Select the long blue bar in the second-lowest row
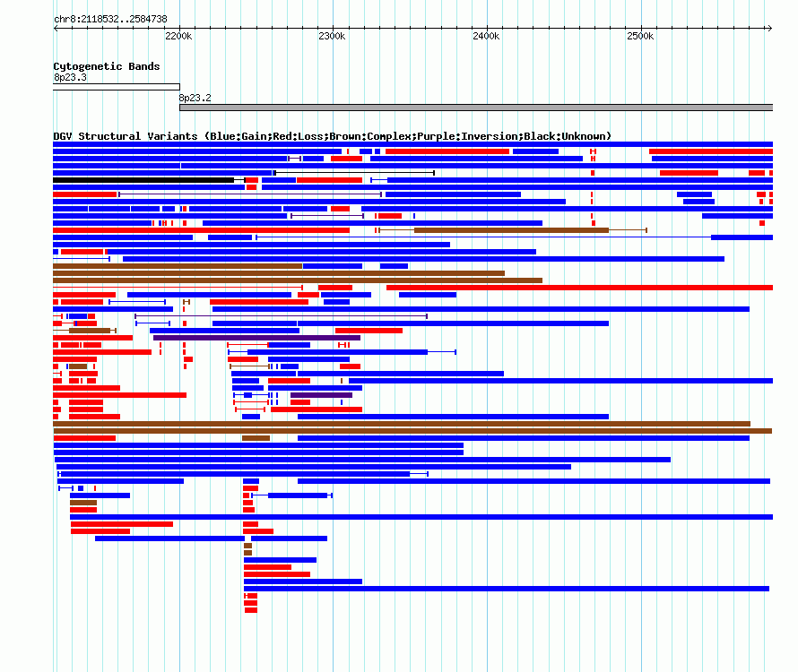The width and height of the screenshot is (798, 672). click(x=507, y=589)
